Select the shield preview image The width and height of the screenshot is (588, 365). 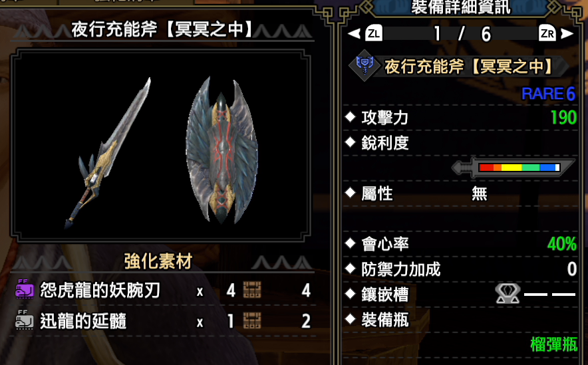point(221,150)
